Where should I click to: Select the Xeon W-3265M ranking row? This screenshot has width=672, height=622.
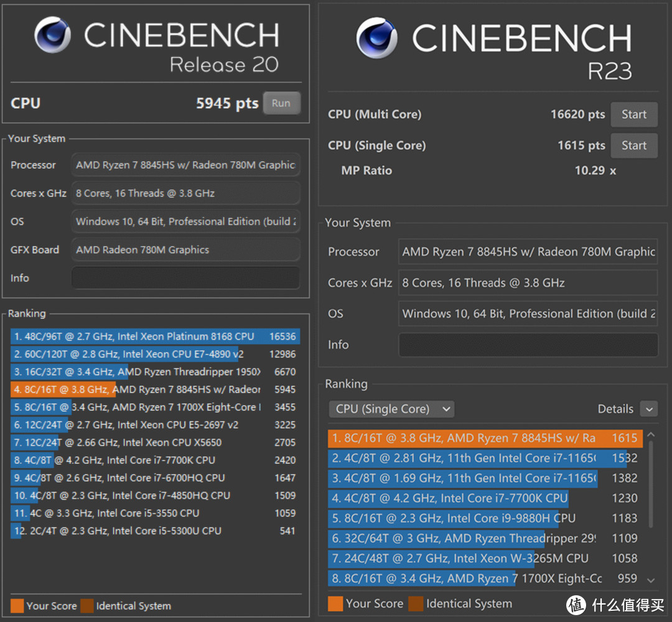[485, 559]
